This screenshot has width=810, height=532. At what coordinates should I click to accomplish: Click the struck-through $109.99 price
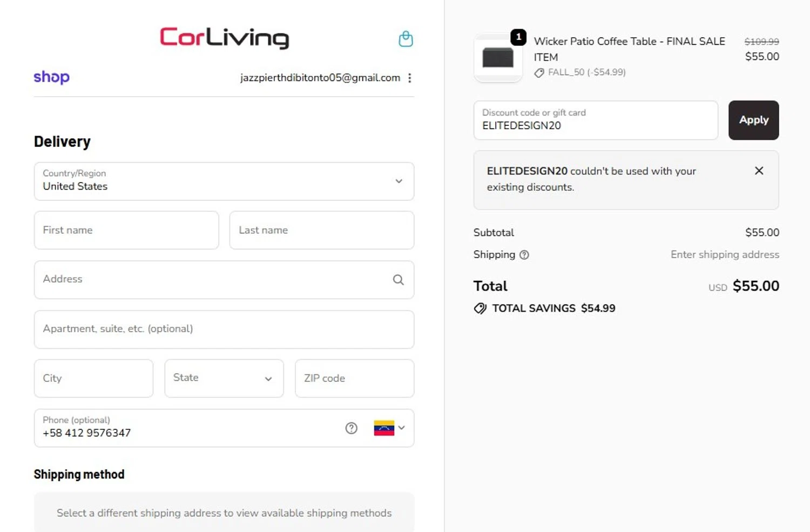761,42
